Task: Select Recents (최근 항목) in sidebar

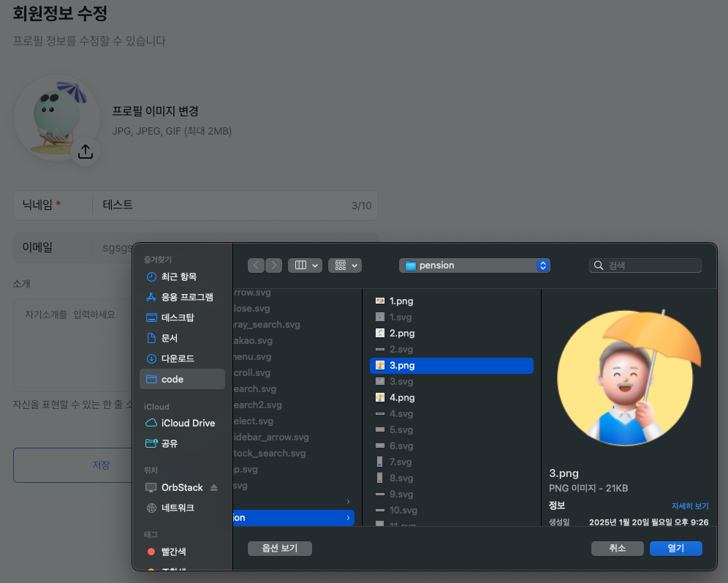Action: (x=182, y=277)
